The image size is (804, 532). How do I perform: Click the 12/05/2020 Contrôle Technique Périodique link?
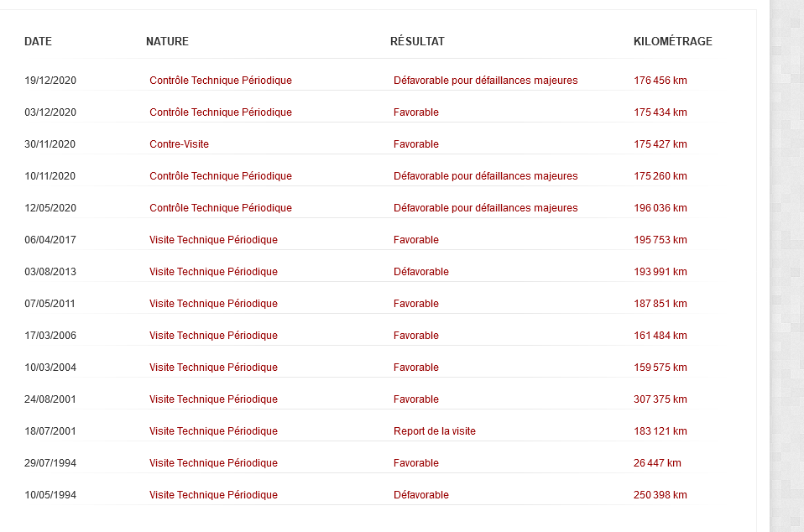pos(221,208)
